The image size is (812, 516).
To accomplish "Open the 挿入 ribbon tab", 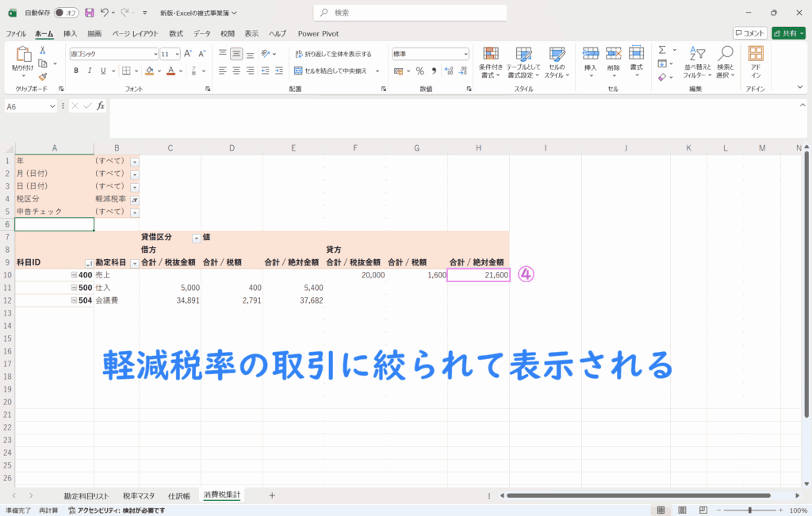I will tap(70, 34).
